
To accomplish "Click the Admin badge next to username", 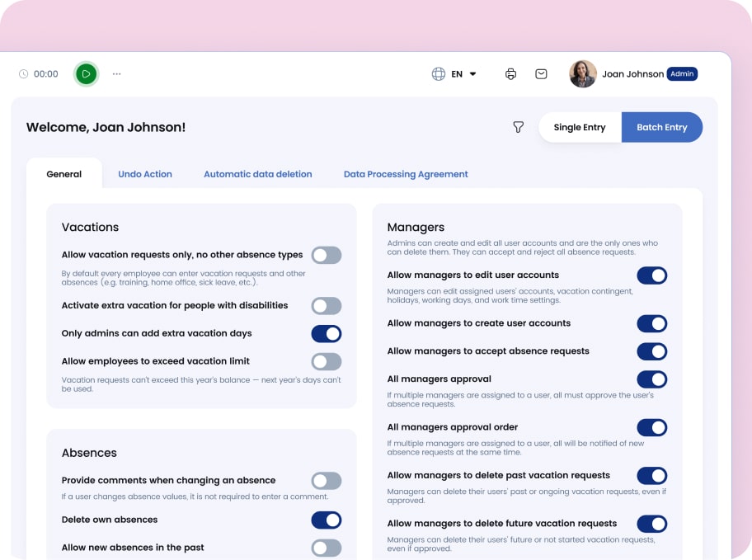I will 682,74.
